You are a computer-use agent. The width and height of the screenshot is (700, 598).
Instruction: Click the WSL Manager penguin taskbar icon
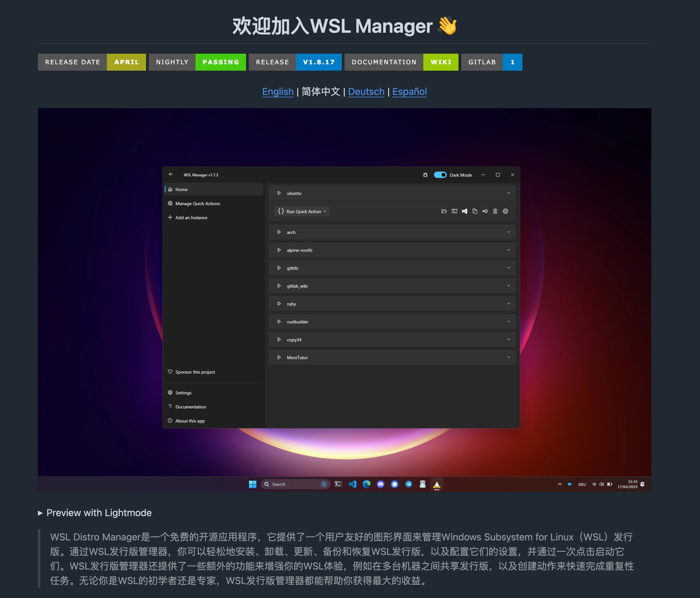pyautogui.click(x=436, y=484)
